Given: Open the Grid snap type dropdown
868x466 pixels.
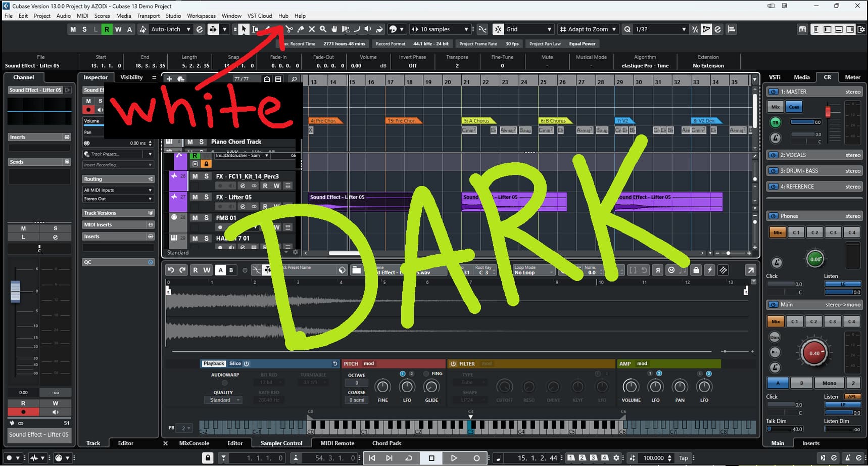Looking at the screenshot, I should pos(528,29).
